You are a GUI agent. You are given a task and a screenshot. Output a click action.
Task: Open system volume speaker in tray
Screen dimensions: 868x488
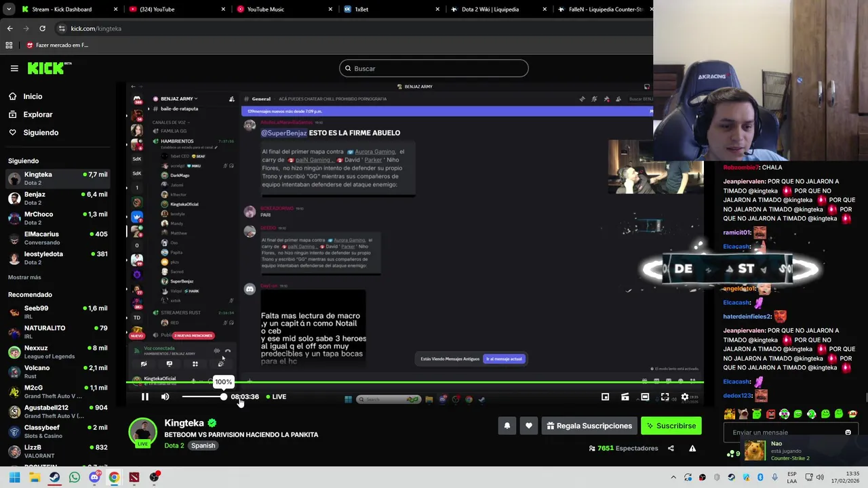pyautogui.click(x=820, y=477)
